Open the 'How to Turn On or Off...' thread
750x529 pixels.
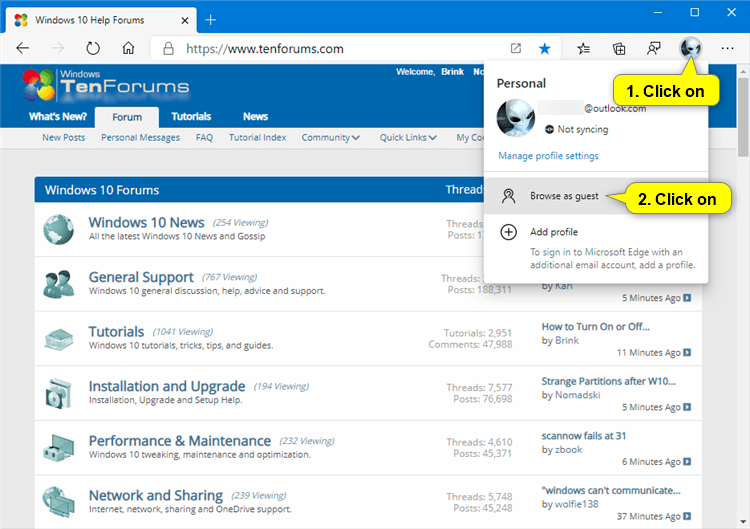596,327
